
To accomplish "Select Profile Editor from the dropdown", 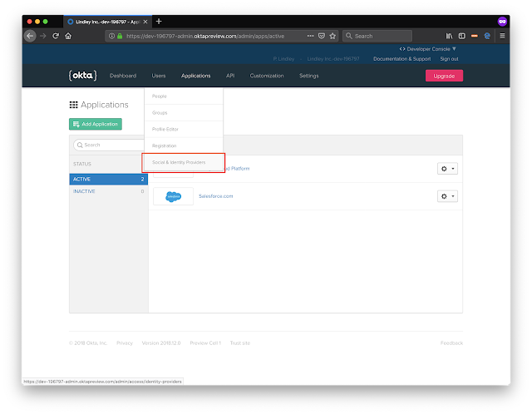I will pos(184,130).
